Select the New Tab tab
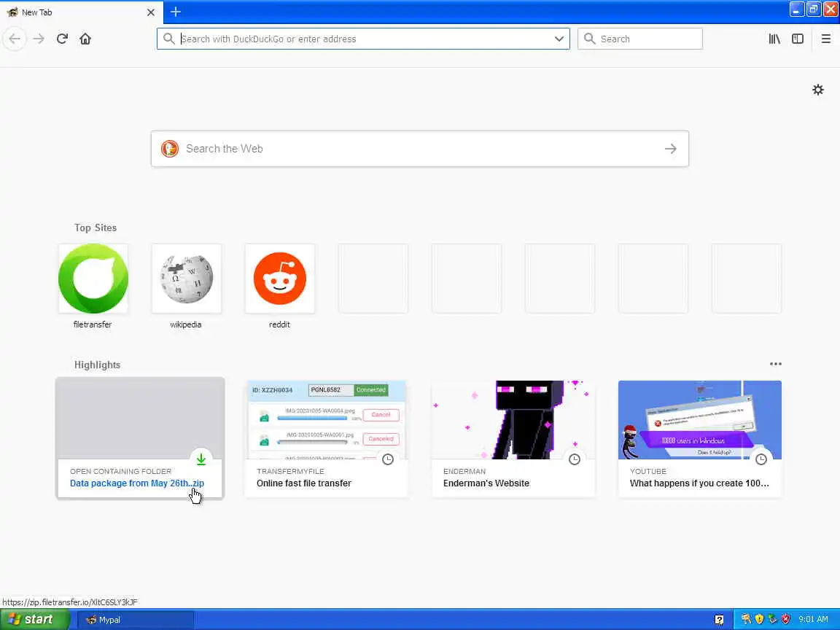The width and height of the screenshot is (840, 630). 80,12
